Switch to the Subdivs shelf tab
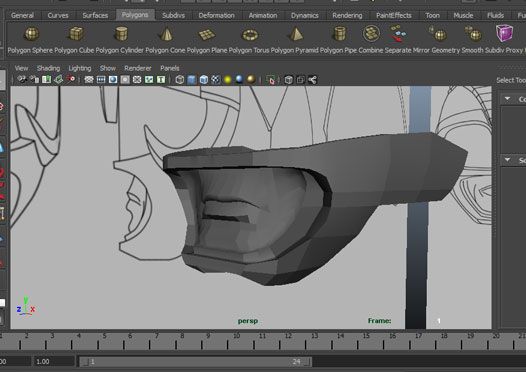Image resolution: width=526 pixels, height=372 pixels. (x=173, y=15)
